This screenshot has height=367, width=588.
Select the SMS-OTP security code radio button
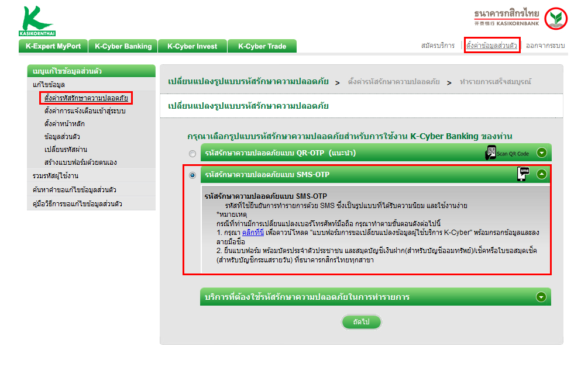[x=192, y=174]
